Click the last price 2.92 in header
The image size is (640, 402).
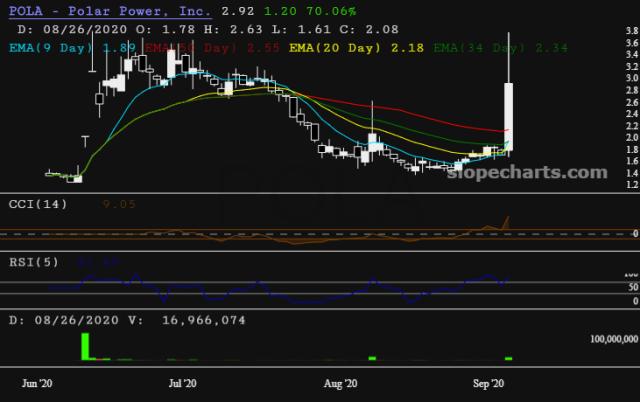236,11
